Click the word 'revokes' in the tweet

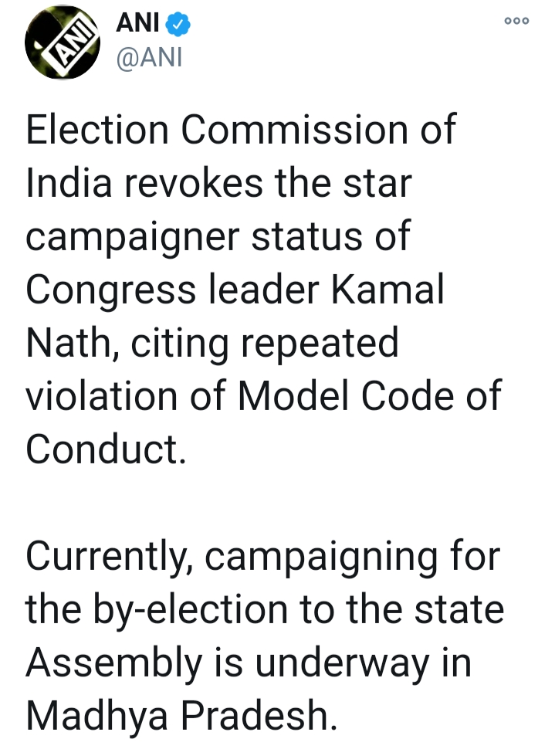194,183
